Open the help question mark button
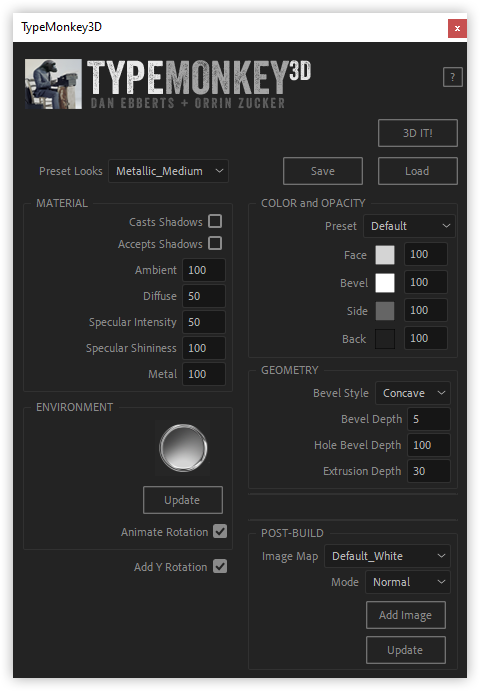480x691 pixels. coord(452,77)
